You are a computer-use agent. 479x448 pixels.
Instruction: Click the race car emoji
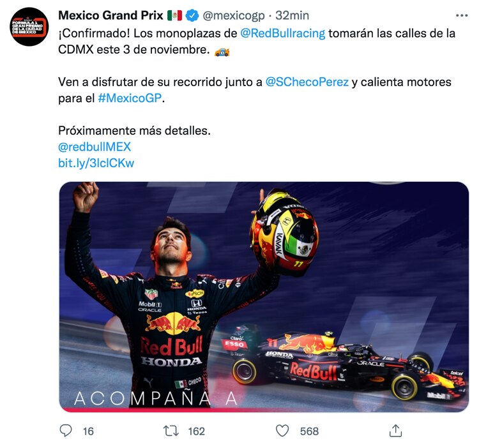[x=222, y=52]
